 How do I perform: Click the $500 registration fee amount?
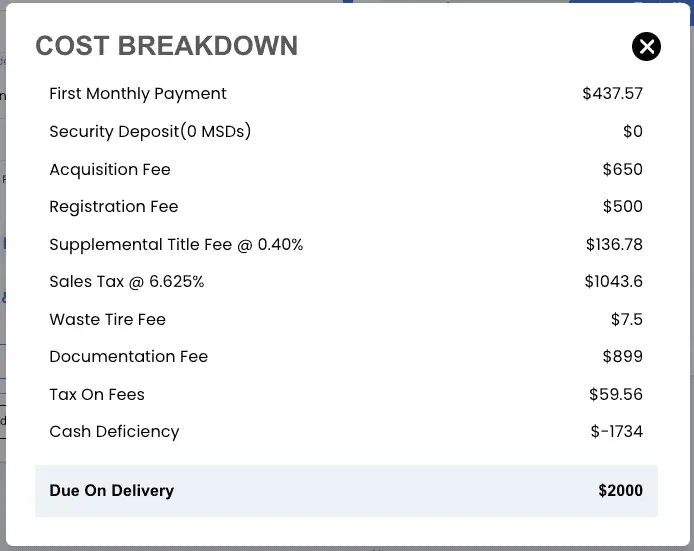(623, 206)
